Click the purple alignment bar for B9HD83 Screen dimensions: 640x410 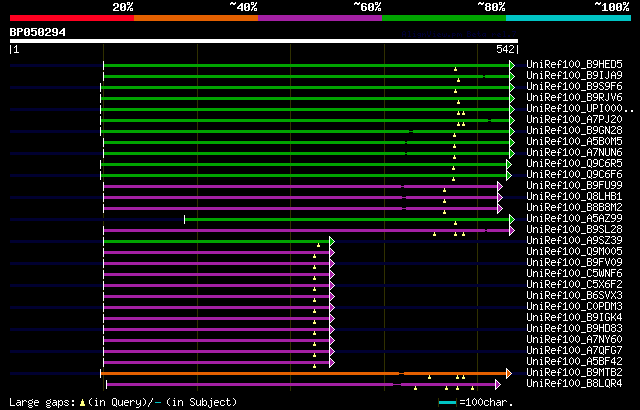tap(217, 330)
